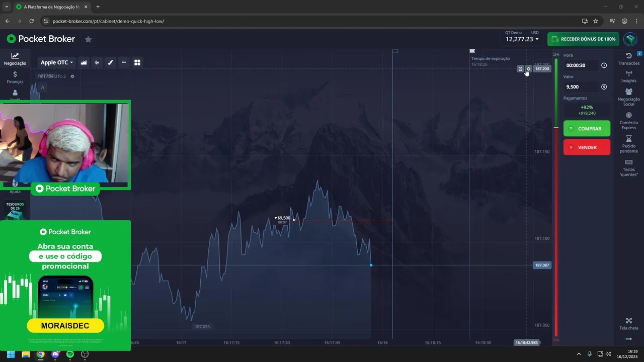Screen dimensions: 644x362
Task: Reload the page in browser
Action: click(x=31, y=21)
